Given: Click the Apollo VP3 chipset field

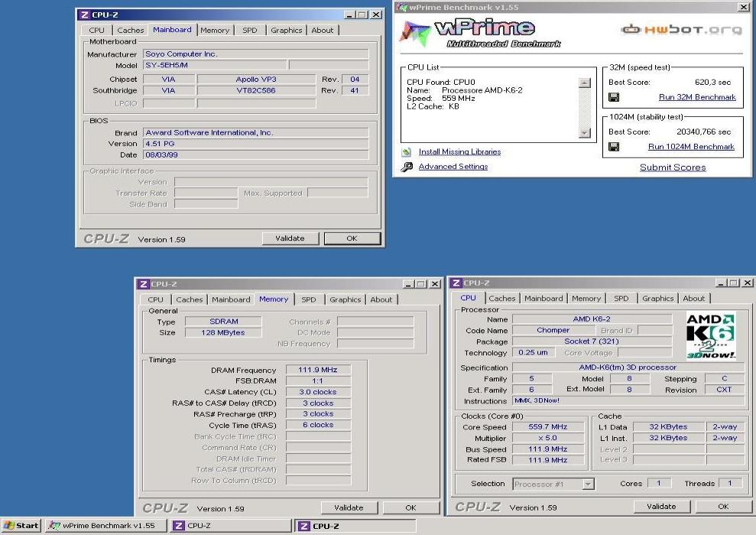Looking at the screenshot, I should (256, 79).
